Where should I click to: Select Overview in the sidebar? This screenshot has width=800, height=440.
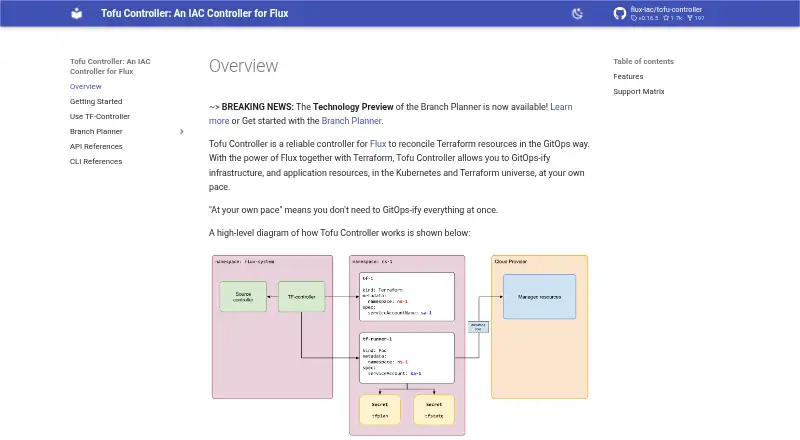point(86,86)
